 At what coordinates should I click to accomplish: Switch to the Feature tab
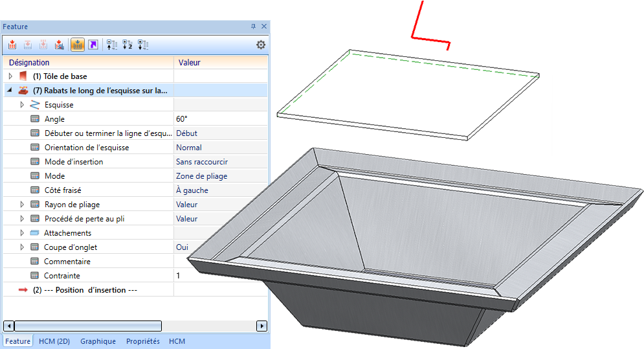(x=17, y=341)
